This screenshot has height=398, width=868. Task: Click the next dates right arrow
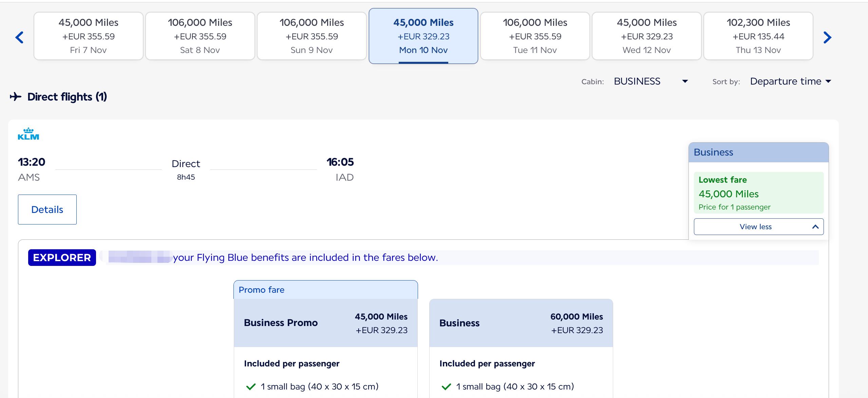[827, 37]
